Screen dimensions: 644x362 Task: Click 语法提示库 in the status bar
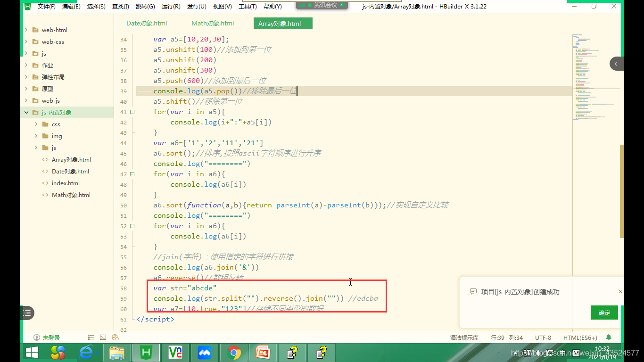click(464, 337)
